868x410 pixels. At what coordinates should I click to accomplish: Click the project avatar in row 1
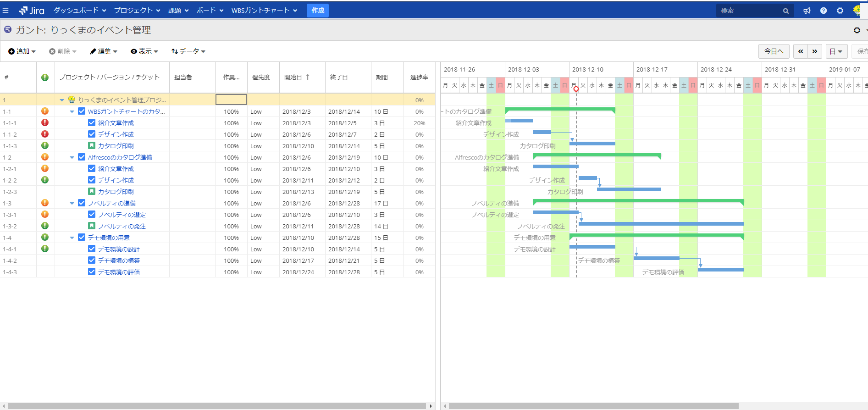[x=72, y=100]
